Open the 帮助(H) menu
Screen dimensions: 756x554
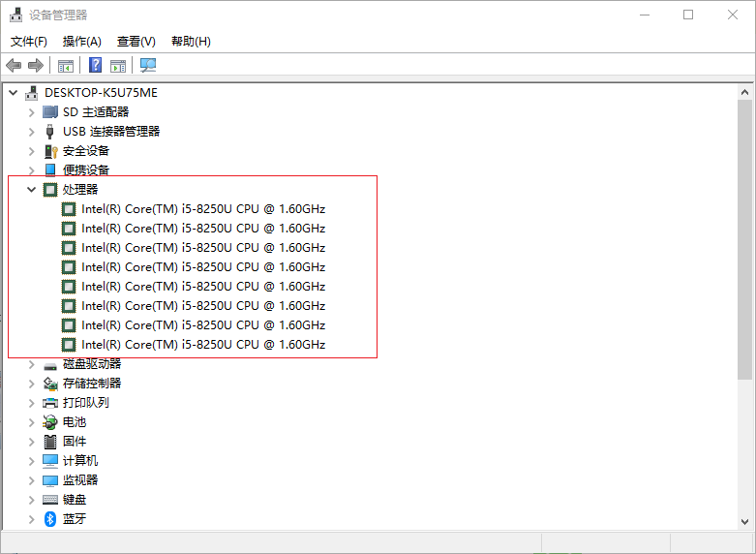coord(191,42)
